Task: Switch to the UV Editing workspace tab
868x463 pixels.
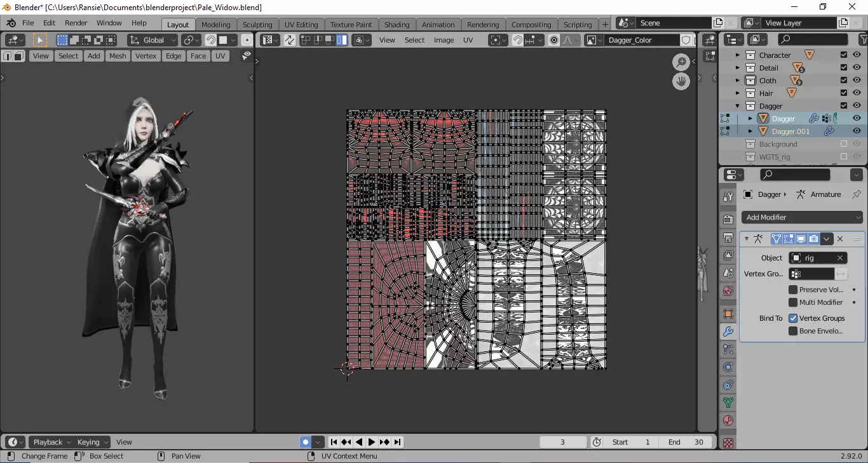Action: pos(301,25)
